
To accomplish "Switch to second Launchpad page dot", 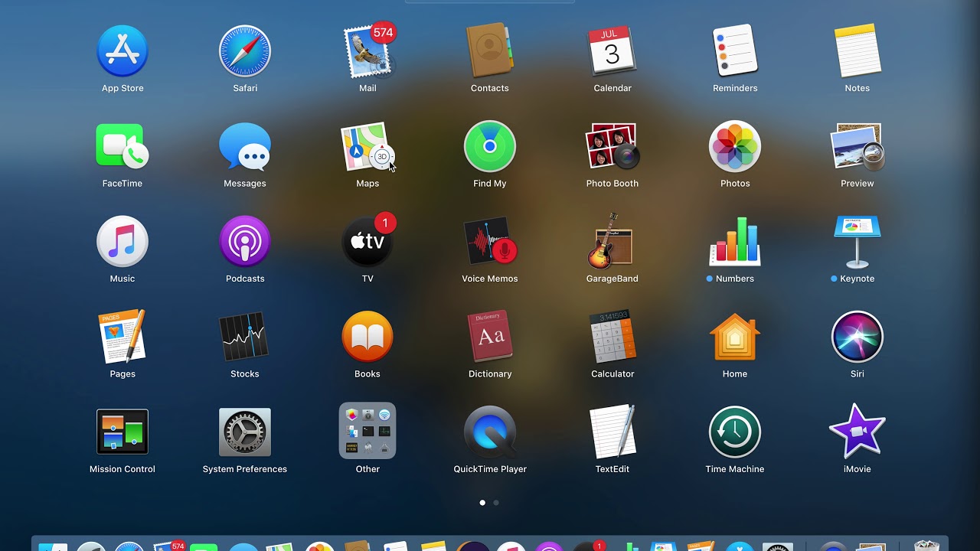I will 496,503.
